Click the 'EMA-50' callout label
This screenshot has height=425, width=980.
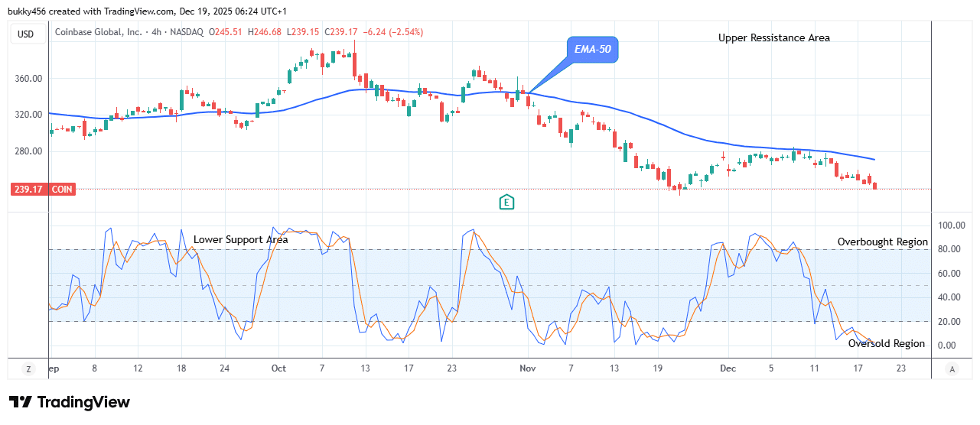pos(592,50)
